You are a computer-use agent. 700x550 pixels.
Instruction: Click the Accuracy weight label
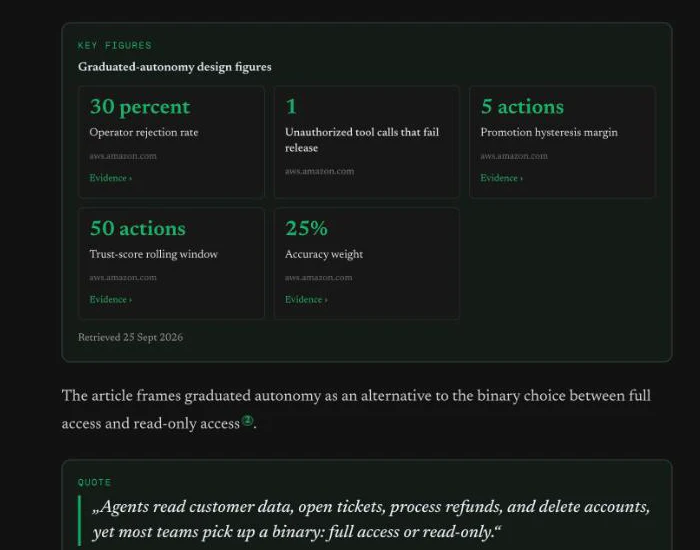(x=324, y=254)
